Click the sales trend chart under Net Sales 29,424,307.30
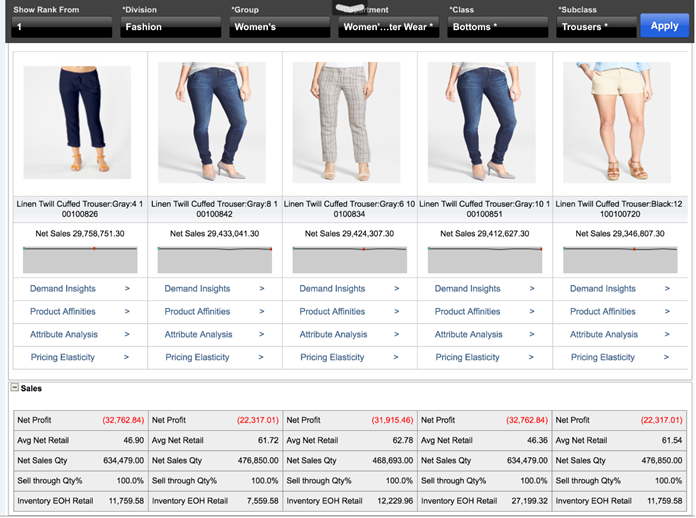 click(350, 260)
